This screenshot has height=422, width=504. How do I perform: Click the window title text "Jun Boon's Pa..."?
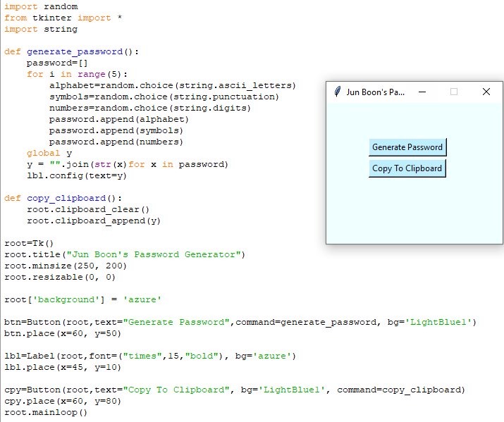click(x=375, y=92)
